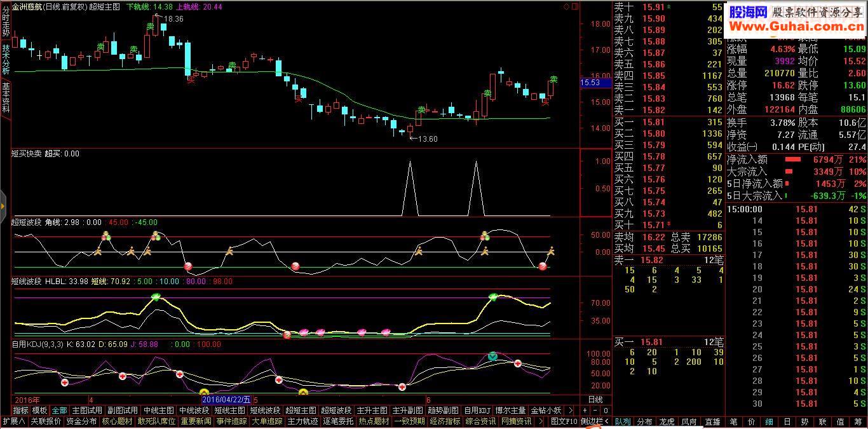
Task: Apply the 金钻小妖 indicator
Action: pos(546,411)
